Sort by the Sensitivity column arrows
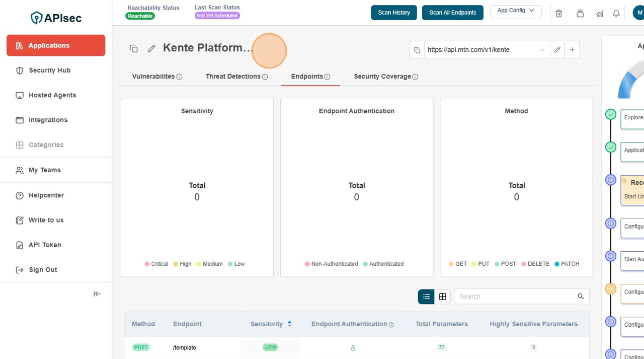Screen dimensions: 644x359 pos(289,324)
